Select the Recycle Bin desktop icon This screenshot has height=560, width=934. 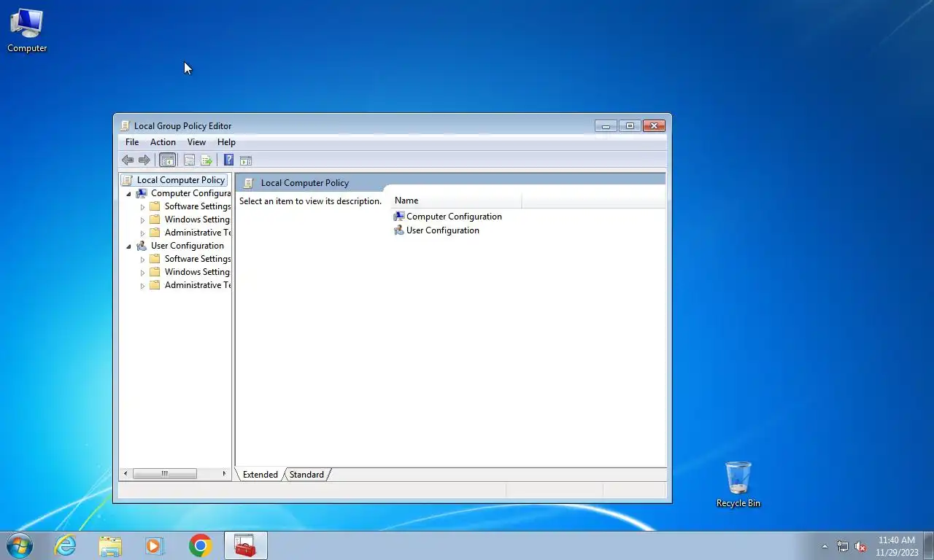pyautogui.click(x=738, y=484)
